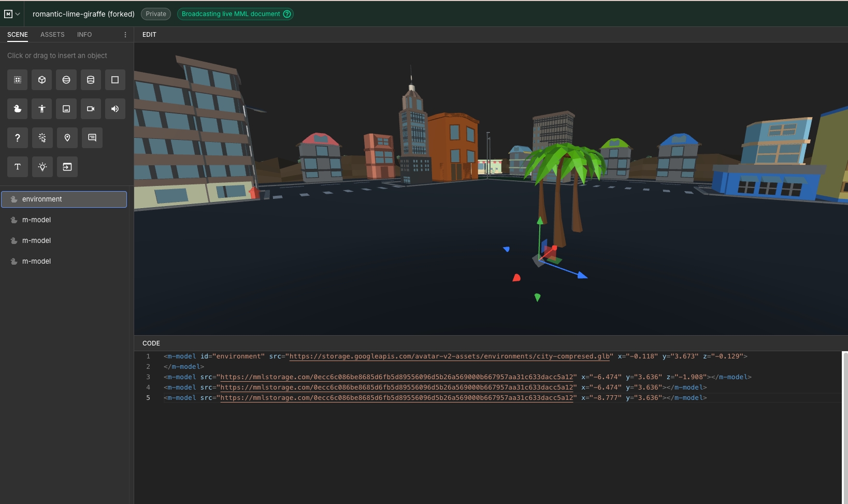The height and width of the screenshot is (504, 848).
Task: Switch to the ASSETS tab
Action: 52,35
